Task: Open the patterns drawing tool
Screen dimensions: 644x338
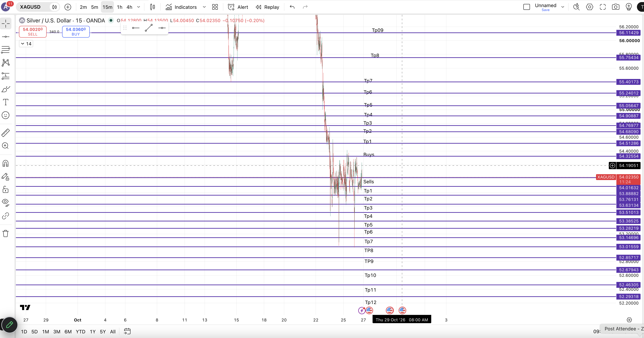Action: tap(6, 63)
